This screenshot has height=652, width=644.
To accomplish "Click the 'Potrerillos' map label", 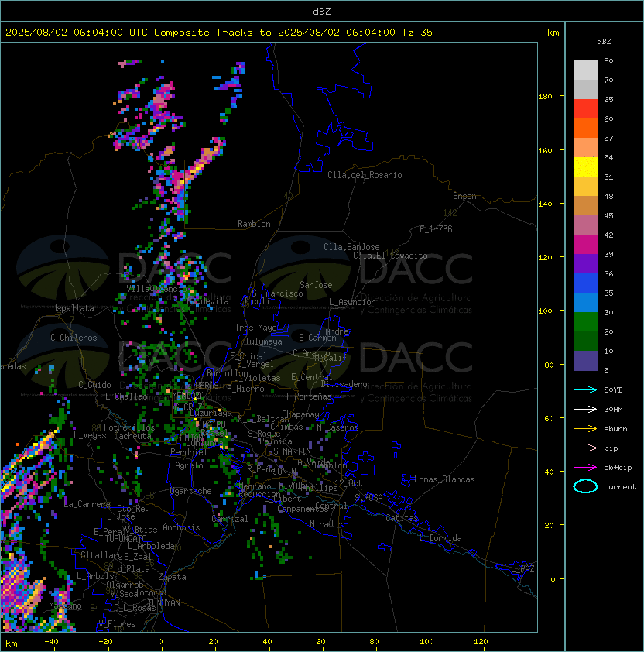I will coord(129,427).
